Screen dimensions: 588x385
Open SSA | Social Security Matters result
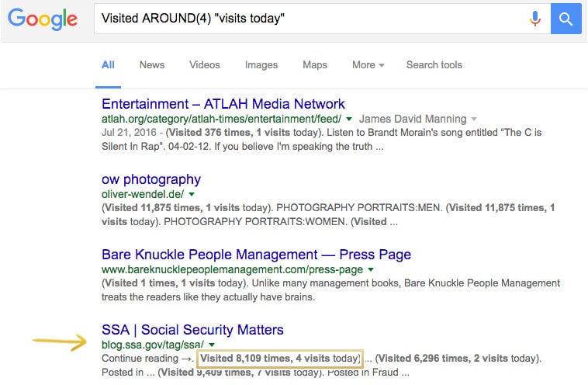[192, 330]
